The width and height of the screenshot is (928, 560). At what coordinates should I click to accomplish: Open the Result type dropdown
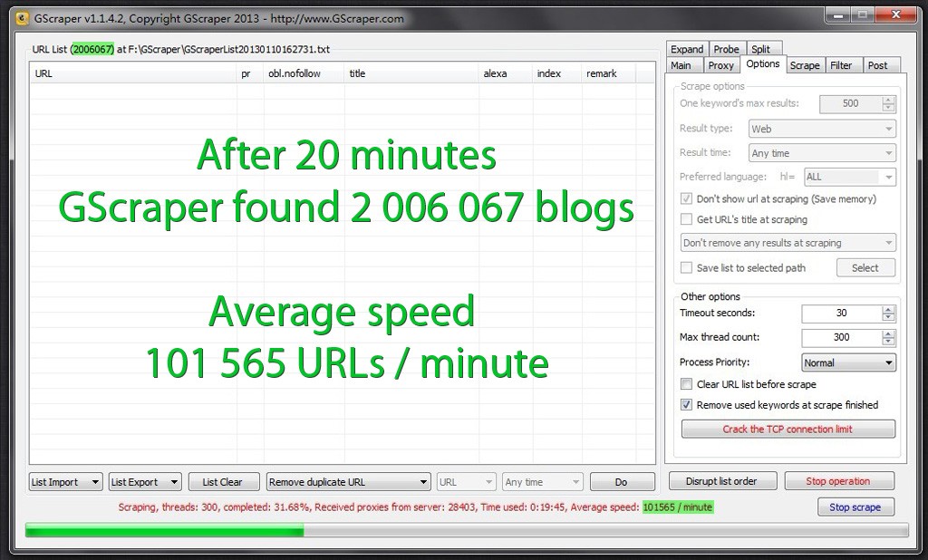click(822, 129)
